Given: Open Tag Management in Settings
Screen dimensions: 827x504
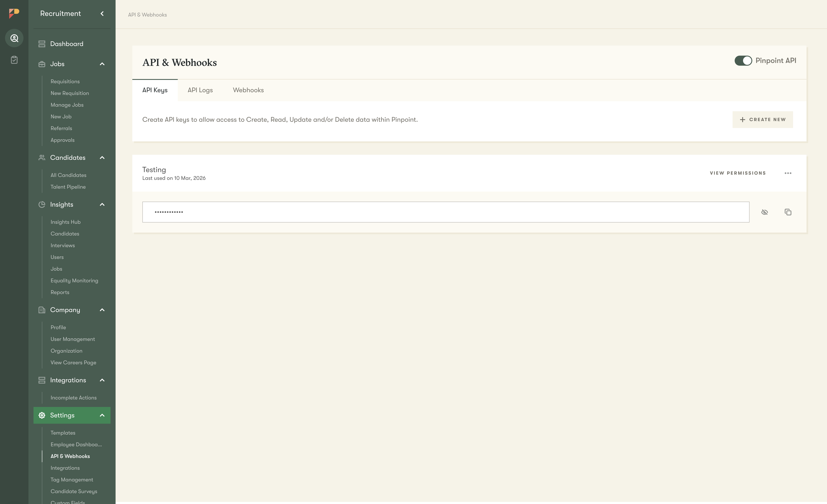Looking at the screenshot, I should tap(72, 480).
